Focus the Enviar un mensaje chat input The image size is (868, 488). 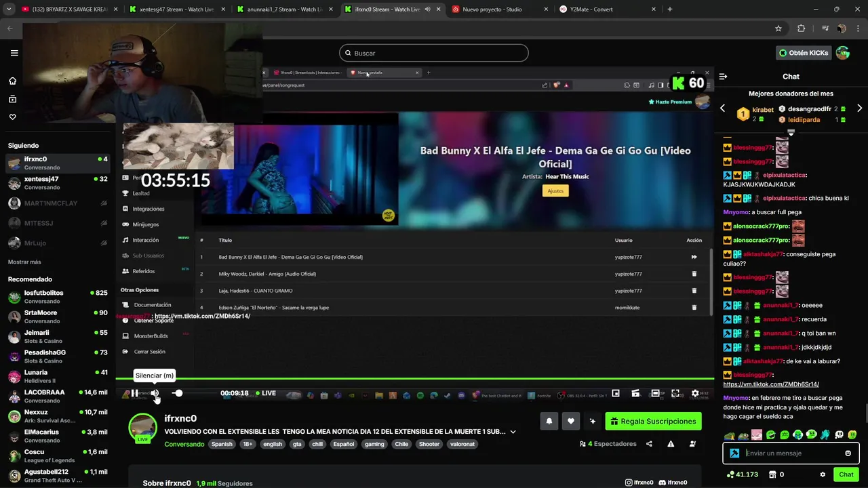791,453
